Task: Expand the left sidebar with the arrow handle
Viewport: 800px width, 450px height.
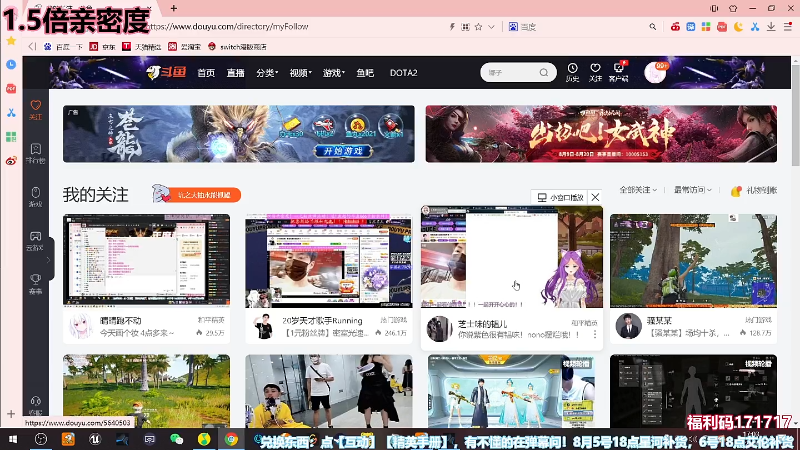Action: pyautogui.click(x=49, y=259)
